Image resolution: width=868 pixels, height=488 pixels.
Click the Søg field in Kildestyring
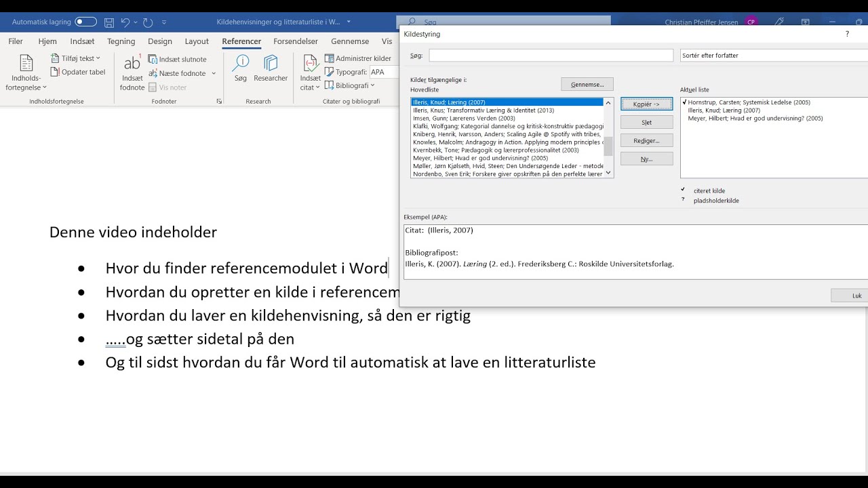click(x=551, y=56)
